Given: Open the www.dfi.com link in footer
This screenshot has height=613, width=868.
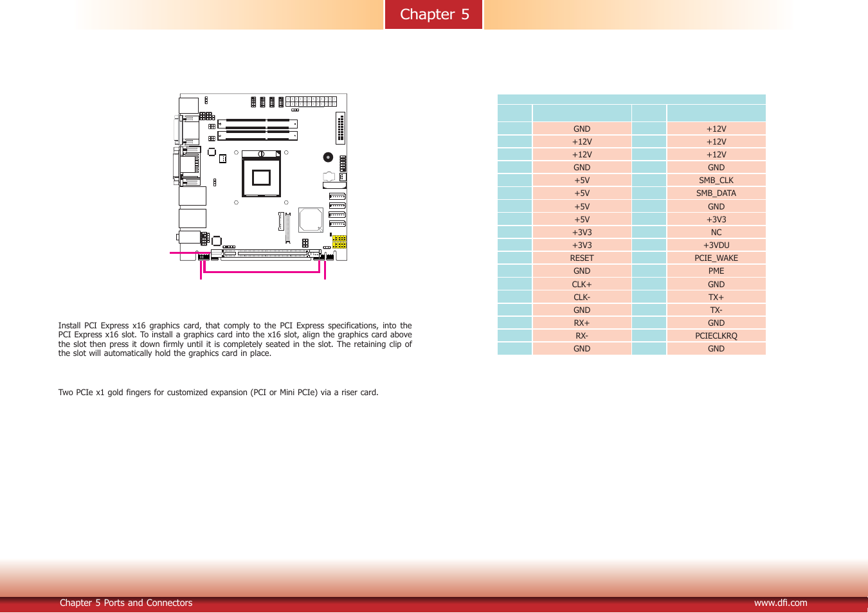Looking at the screenshot, I should pos(781,603).
